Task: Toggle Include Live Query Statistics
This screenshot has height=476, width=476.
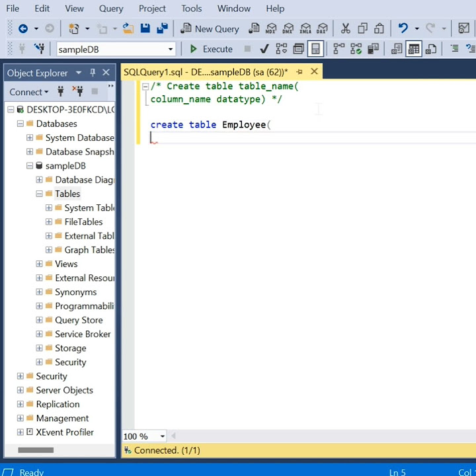Action: pos(356,49)
